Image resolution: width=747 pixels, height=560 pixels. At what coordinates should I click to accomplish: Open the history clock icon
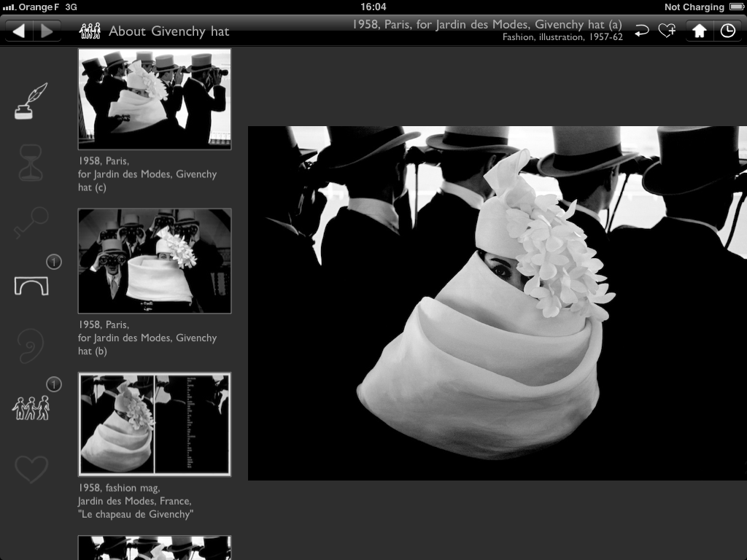[x=727, y=31]
